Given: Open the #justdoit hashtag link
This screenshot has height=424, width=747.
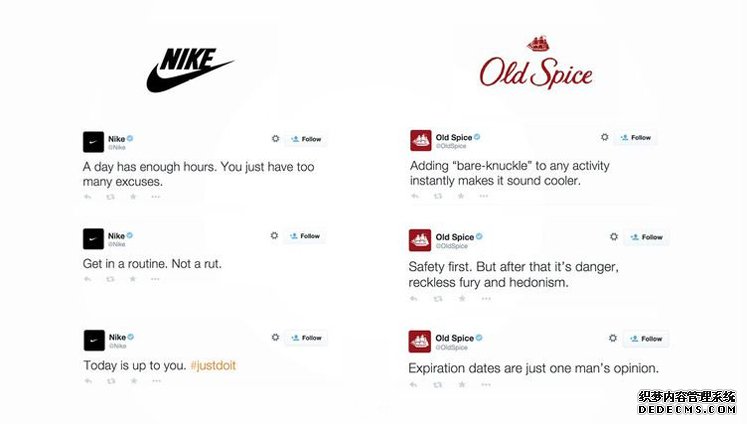Looking at the screenshot, I should pyautogui.click(x=213, y=365).
